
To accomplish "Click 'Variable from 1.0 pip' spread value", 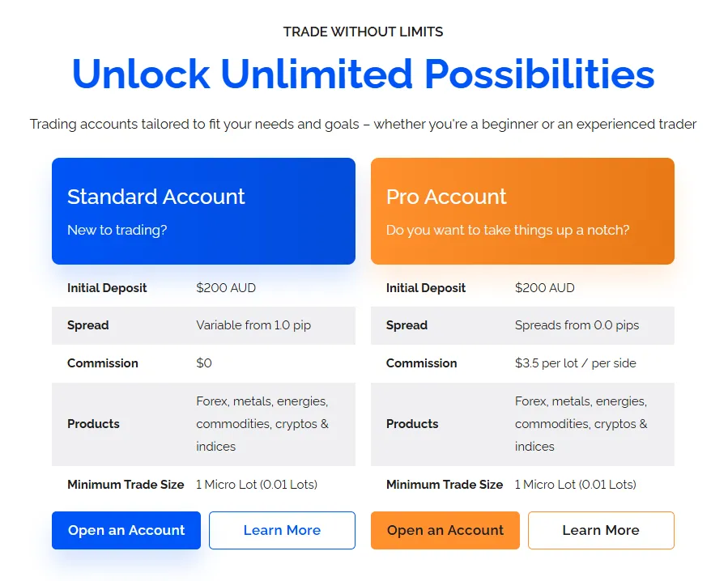I will click(x=253, y=325).
